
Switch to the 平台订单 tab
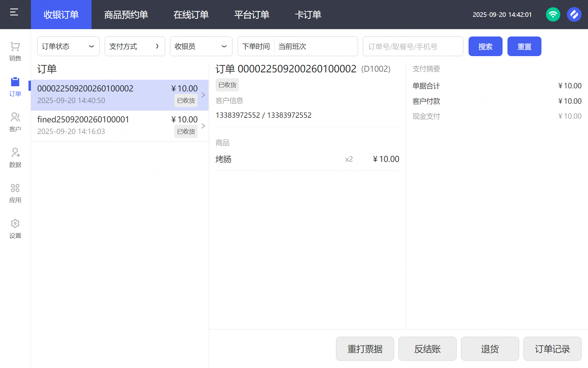click(251, 14)
